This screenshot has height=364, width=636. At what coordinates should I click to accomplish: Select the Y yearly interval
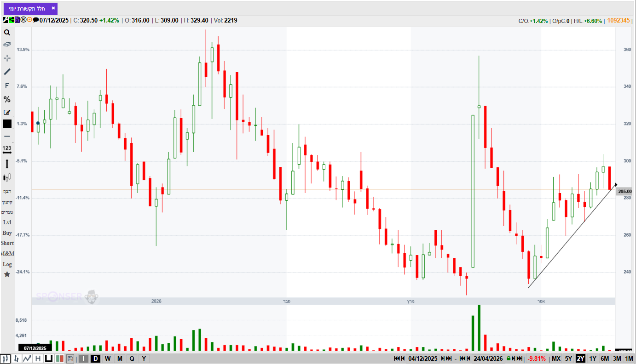pyautogui.click(x=144, y=358)
